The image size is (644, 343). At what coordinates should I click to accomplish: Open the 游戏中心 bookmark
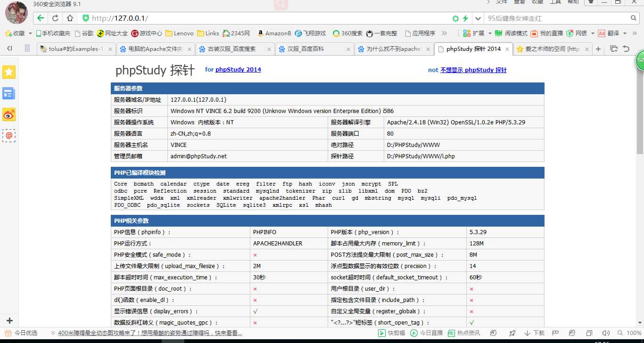click(x=147, y=33)
